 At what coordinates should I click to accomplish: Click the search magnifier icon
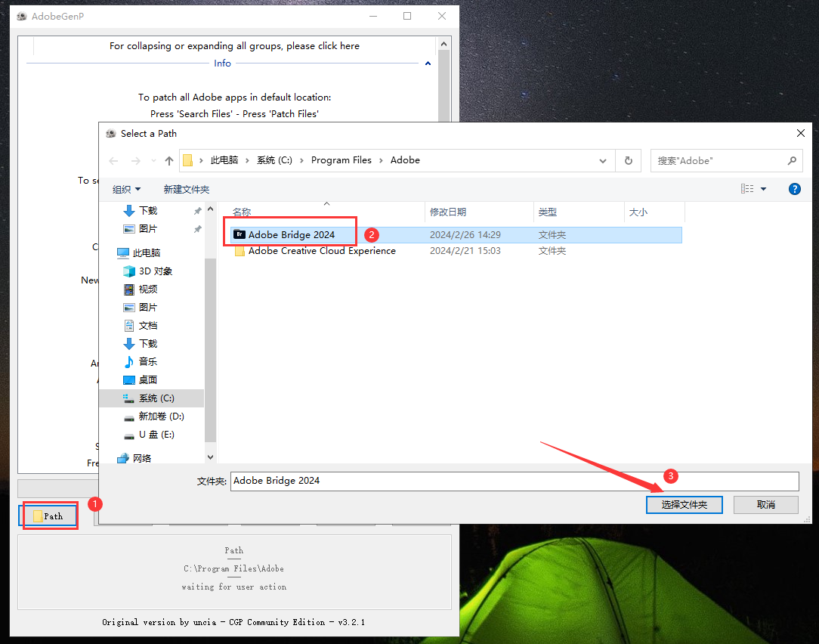(792, 160)
